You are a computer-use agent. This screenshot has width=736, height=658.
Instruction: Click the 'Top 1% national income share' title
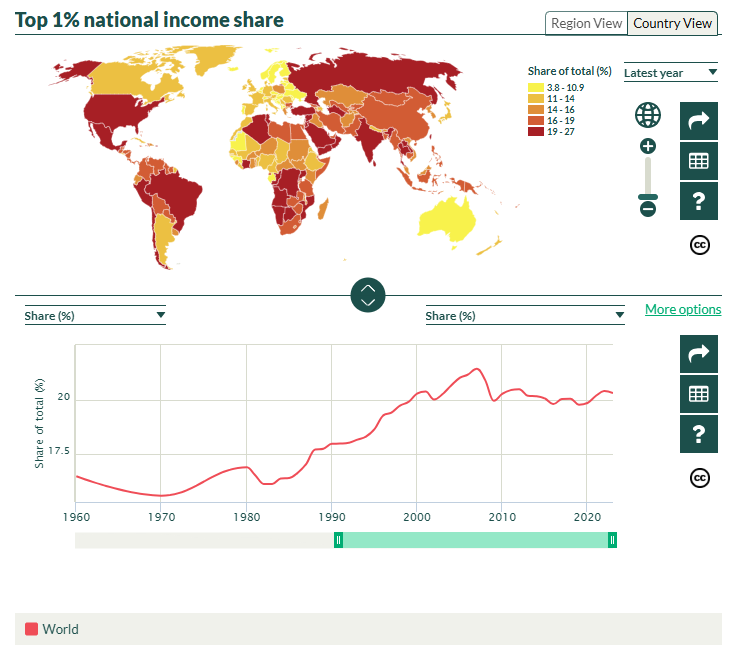pos(149,20)
